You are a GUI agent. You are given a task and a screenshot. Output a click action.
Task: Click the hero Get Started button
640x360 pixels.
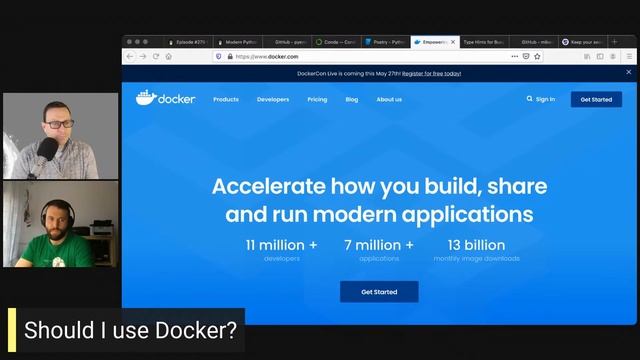pyautogui.click(x=379, y=292)
